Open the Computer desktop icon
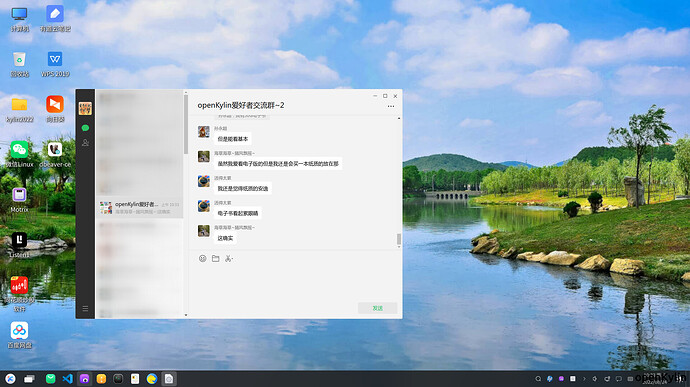This screenshot has height=387, width=690. coord(19,19)
